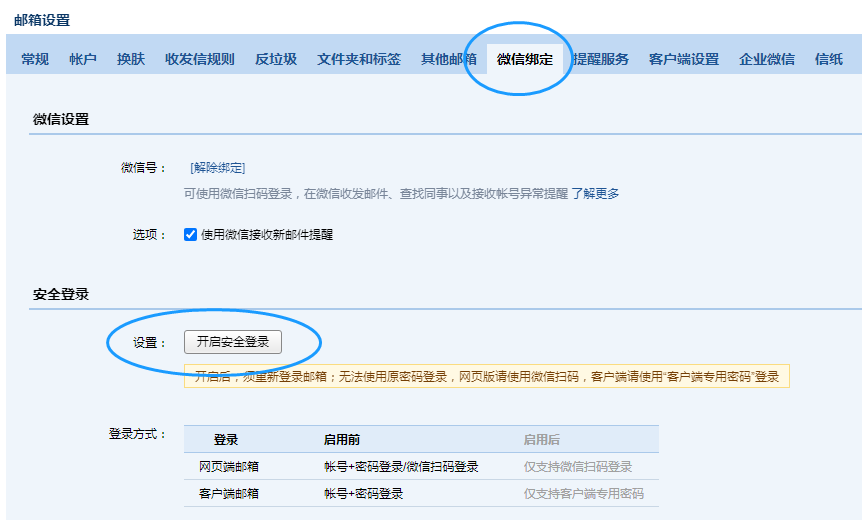Open the 换肤 tab
862x520 pixels.
(131, 59)
